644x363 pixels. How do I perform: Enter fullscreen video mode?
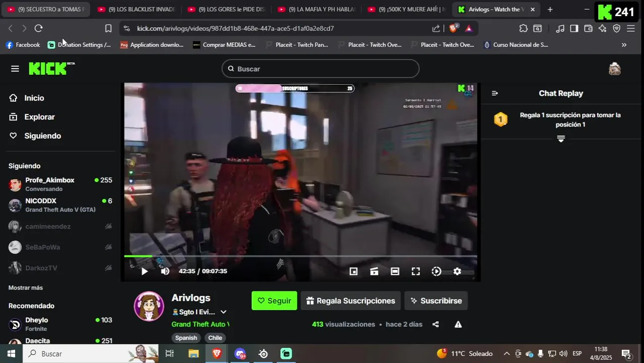pyautogui.click(x=416, y=271)
